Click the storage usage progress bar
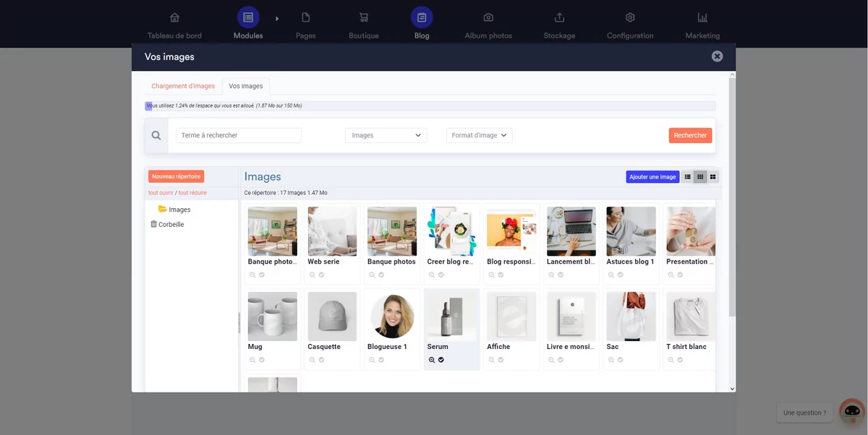 430,105
